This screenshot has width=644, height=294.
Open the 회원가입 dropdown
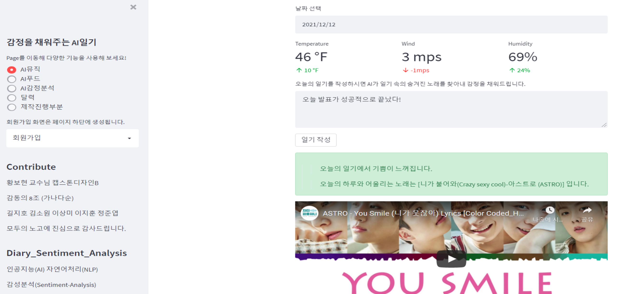coord(73,138)
